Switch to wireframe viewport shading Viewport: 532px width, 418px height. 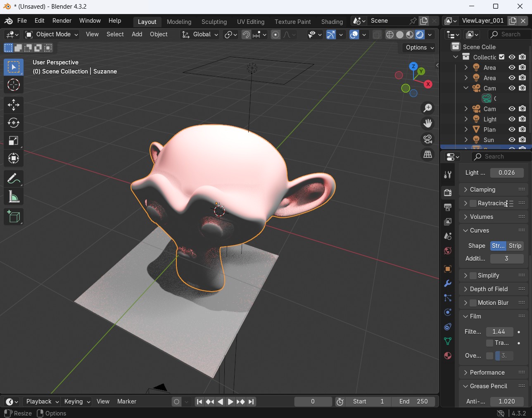[389, 35]
